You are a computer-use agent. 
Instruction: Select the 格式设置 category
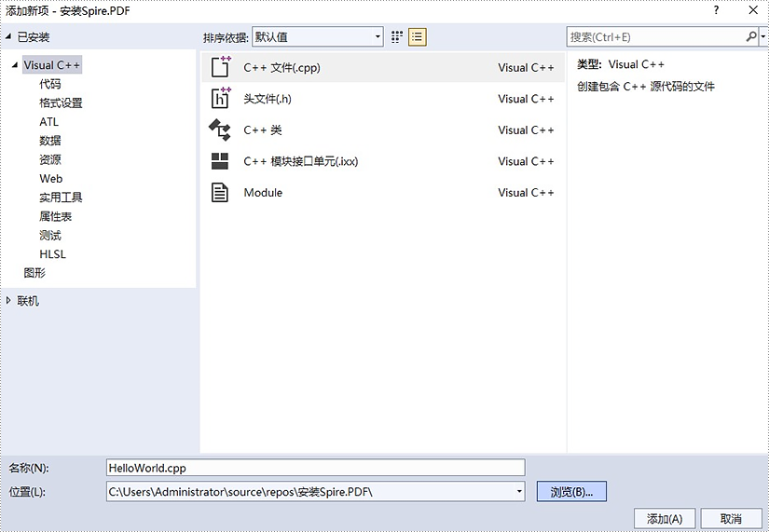[x=61, y=103]
